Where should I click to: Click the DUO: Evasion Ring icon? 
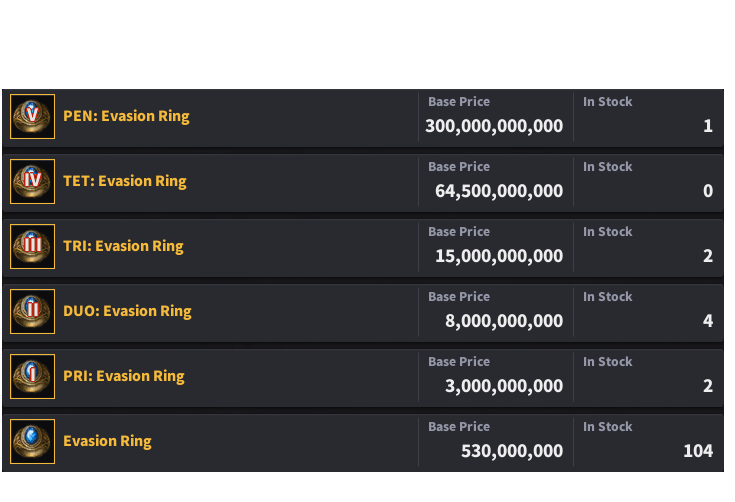33,312
